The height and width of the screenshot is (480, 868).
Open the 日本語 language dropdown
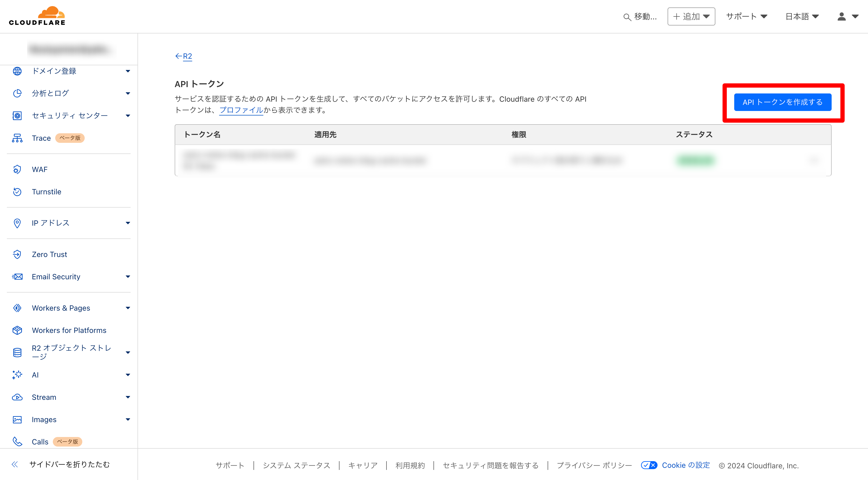coord(802,16)
